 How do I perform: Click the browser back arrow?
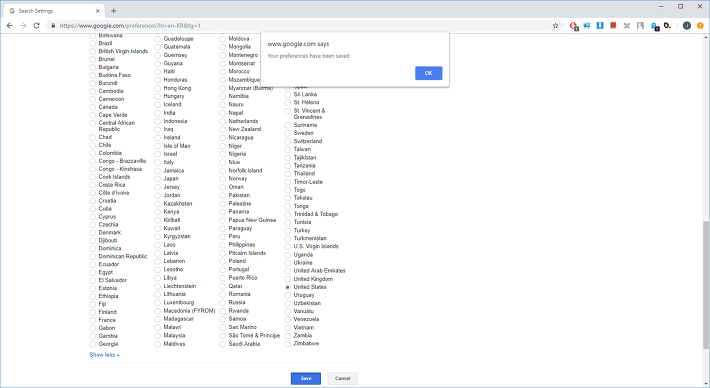coord(10,26)
